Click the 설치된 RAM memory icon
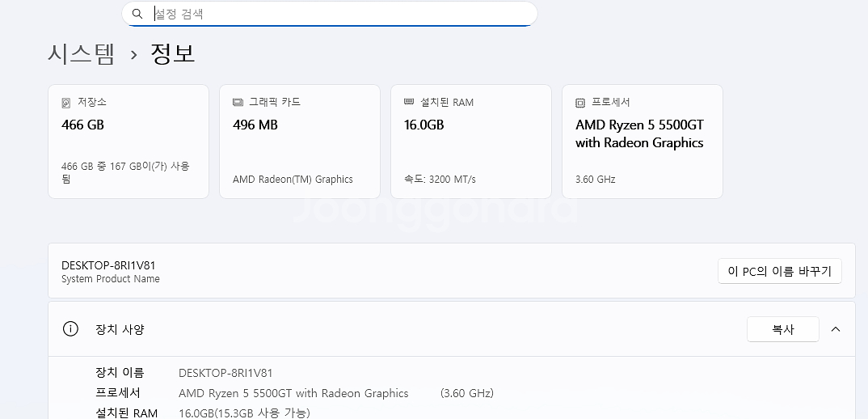This screenshot has width=868, height=419. (x=409, y=101)
